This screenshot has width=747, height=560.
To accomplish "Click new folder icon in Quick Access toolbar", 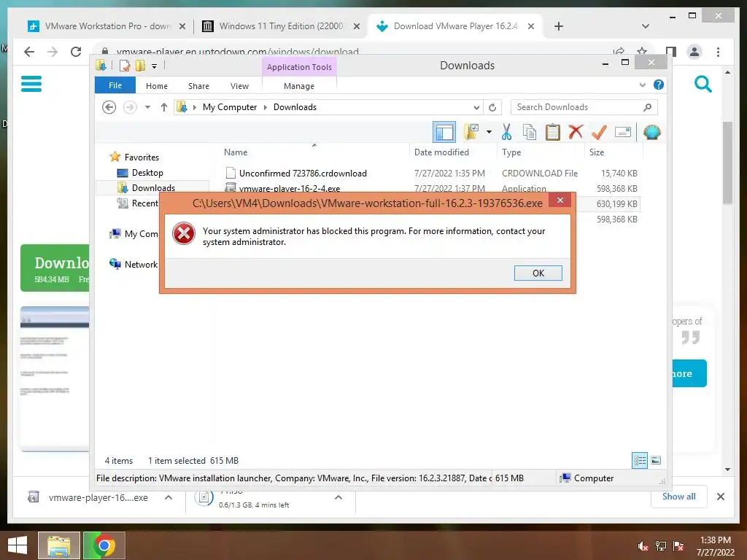I will 140,66.
